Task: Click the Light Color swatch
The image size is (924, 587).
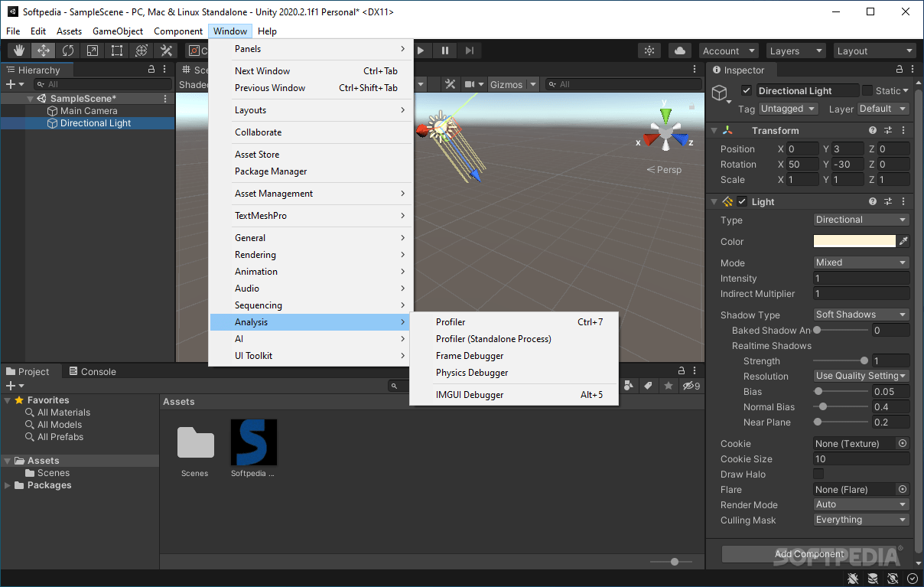Action: (854, 241)
